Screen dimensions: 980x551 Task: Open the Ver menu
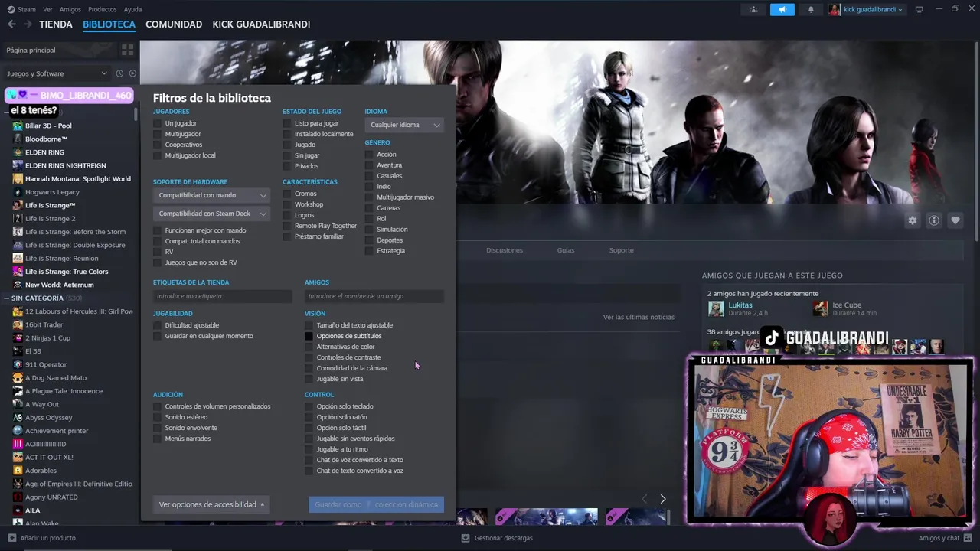47,9
